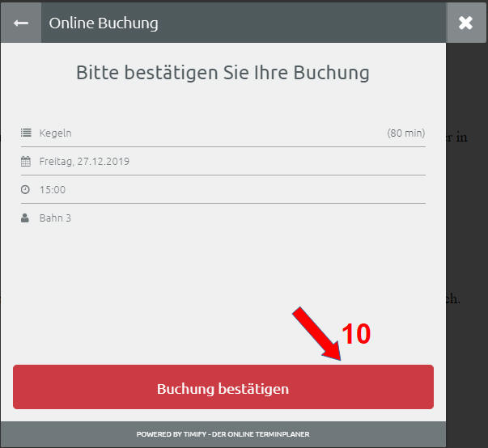Viewport: 488px width, 448px height.
Task: Click the Online Buchung header title
Action: [104, 23]
